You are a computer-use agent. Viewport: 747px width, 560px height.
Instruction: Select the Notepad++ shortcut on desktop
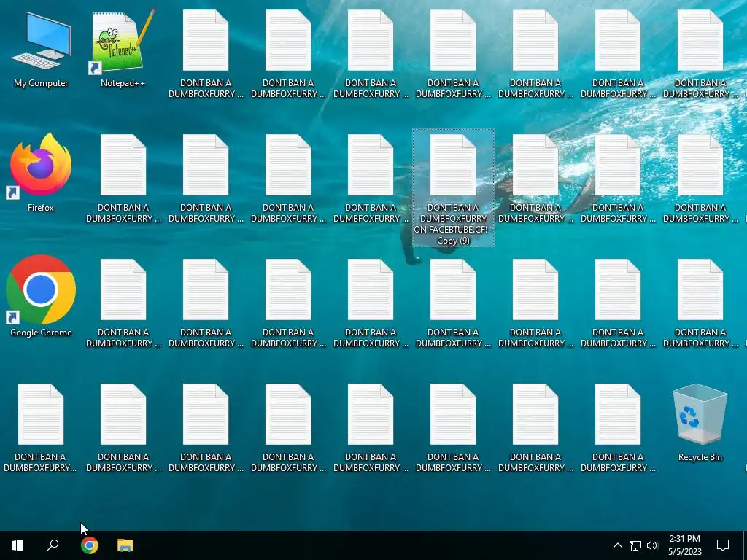(123, 47)
